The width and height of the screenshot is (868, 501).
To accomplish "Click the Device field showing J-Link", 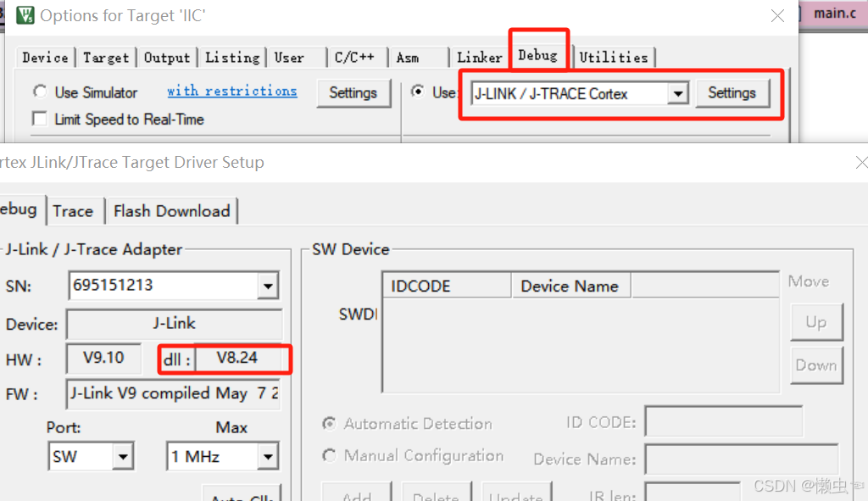I will (174, 323).
